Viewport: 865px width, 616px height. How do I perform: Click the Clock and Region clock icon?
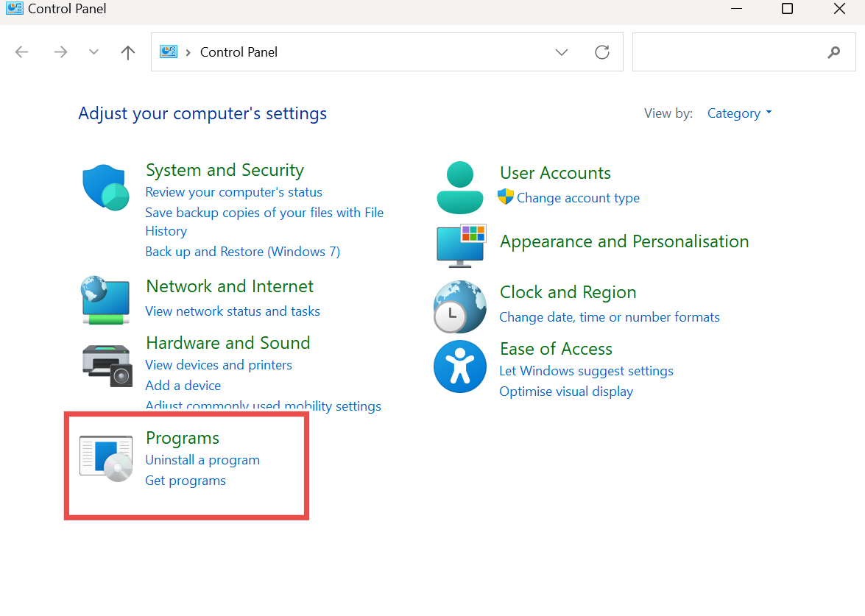point(459,306)
